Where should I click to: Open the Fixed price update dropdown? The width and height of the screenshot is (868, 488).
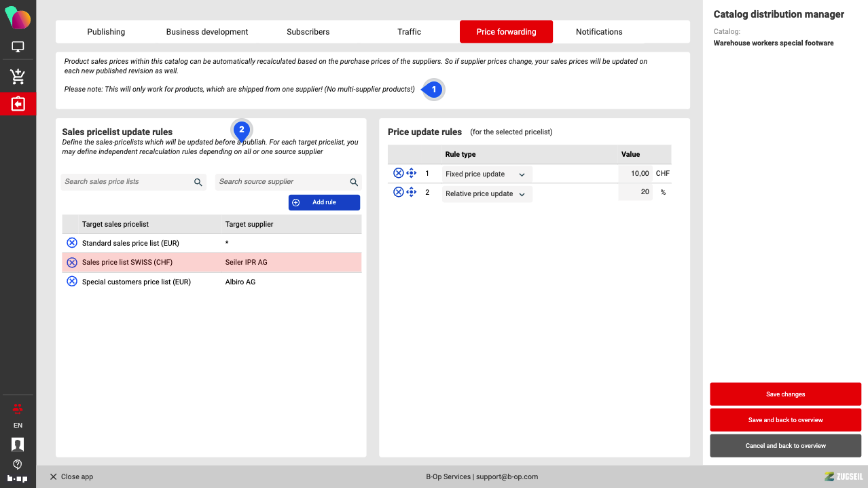coord(486,174)
